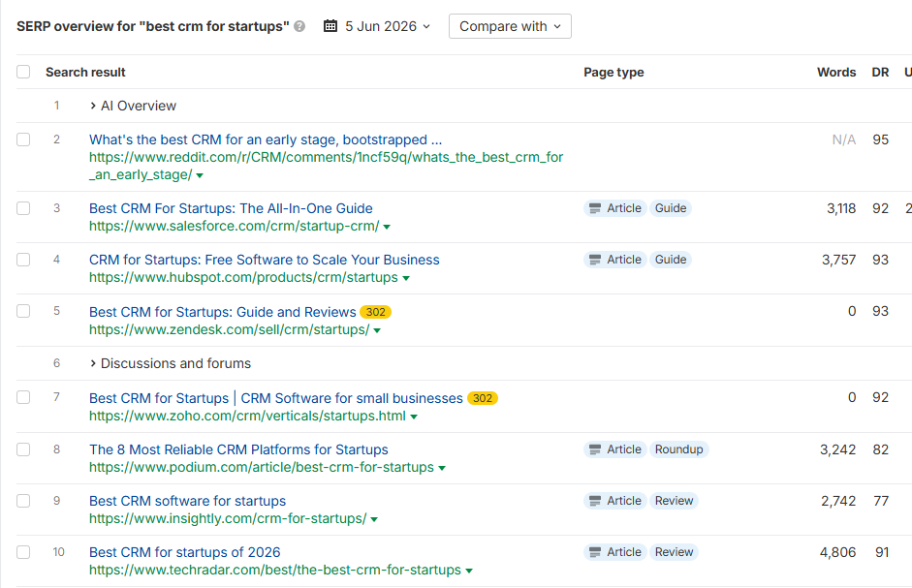
Task: Click the Article tag in Salesforce row
Action: coord(615,208)
